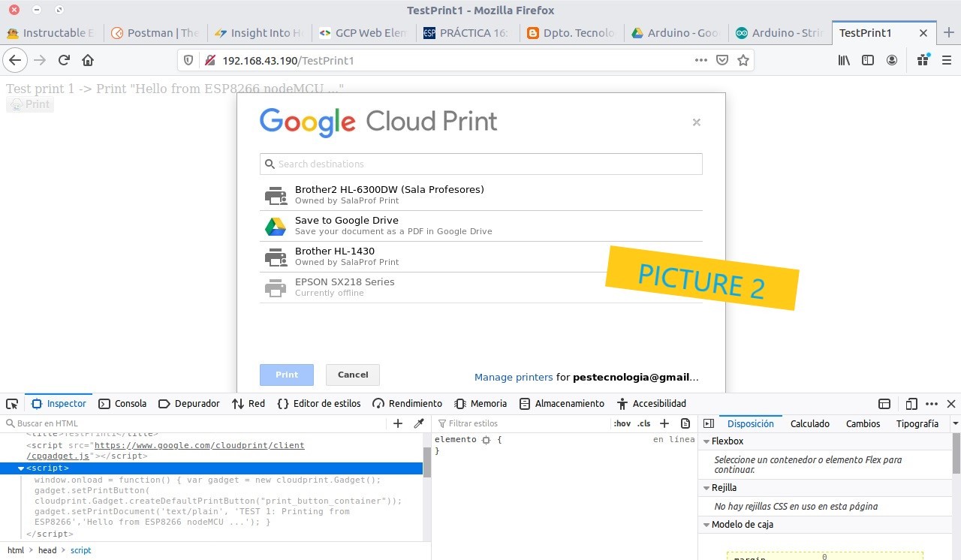Switch to Arduino - Strin browser tab

click(x=780, y=33)
